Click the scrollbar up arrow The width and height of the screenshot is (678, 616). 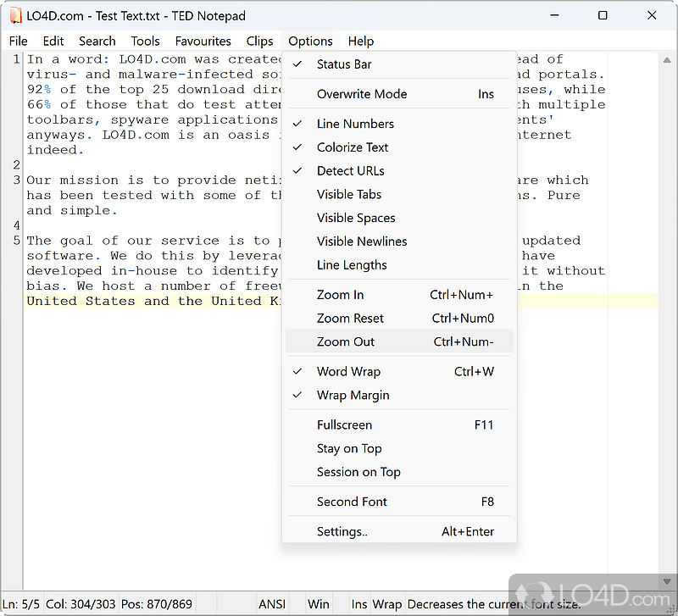[667, 61]
